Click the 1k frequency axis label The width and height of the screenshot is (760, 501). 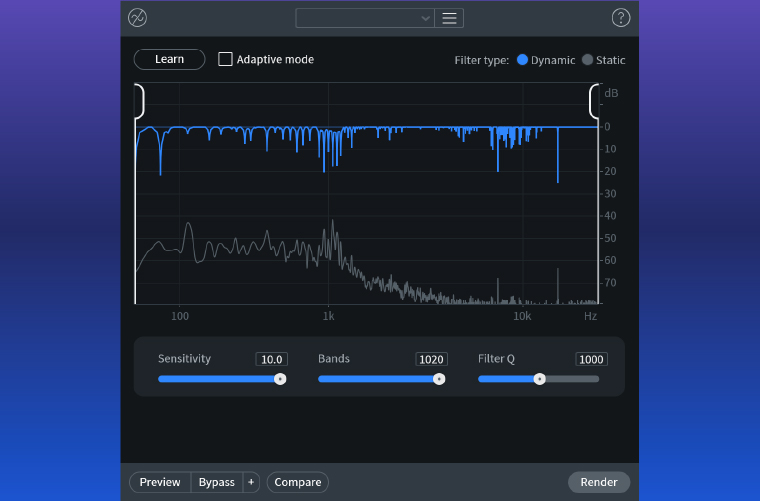(328, 316)
